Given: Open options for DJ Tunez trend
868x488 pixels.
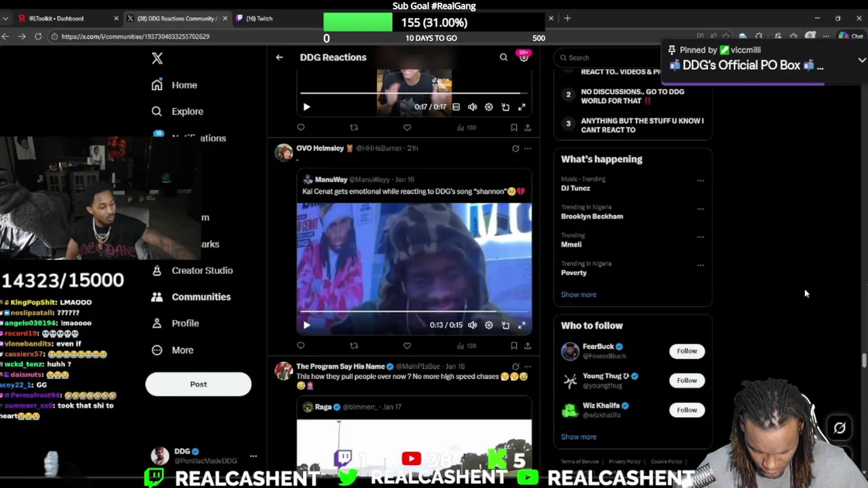Looking at the screenshot, I should point(701,181).
